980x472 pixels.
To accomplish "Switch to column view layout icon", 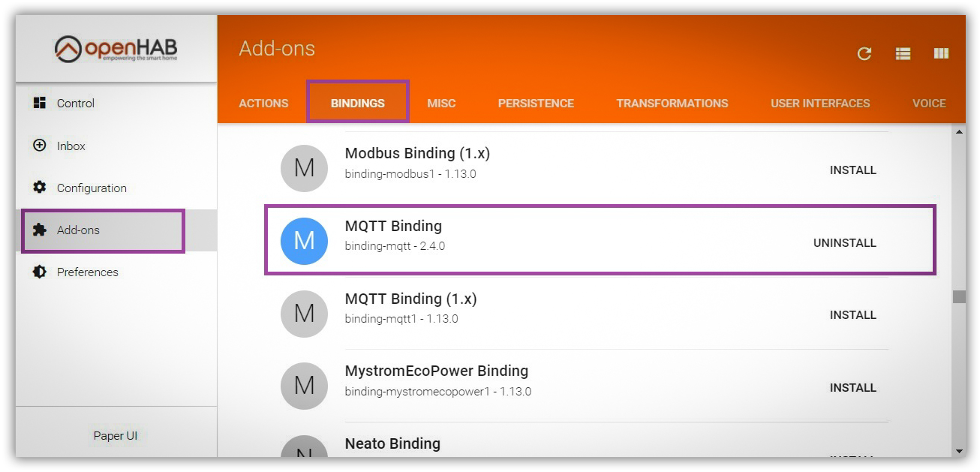I will point(941,53).
